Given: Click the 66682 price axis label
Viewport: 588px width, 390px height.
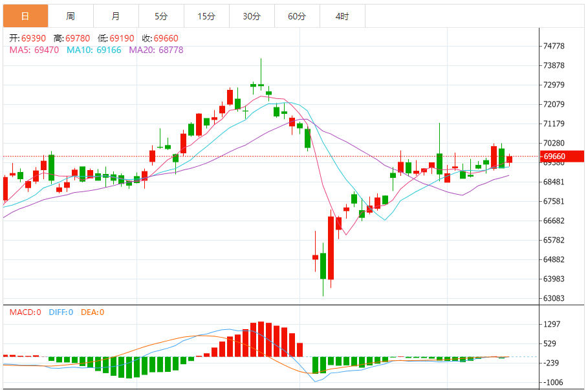Looking at the screenshot, I should [x=554, y=221].
